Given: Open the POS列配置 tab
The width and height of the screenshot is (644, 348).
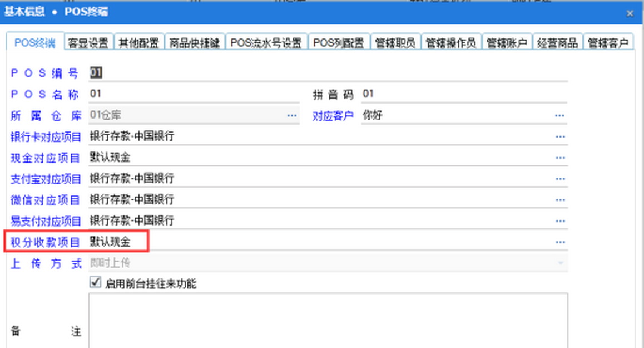Looking at the screenshot, I should click(338, 43).
